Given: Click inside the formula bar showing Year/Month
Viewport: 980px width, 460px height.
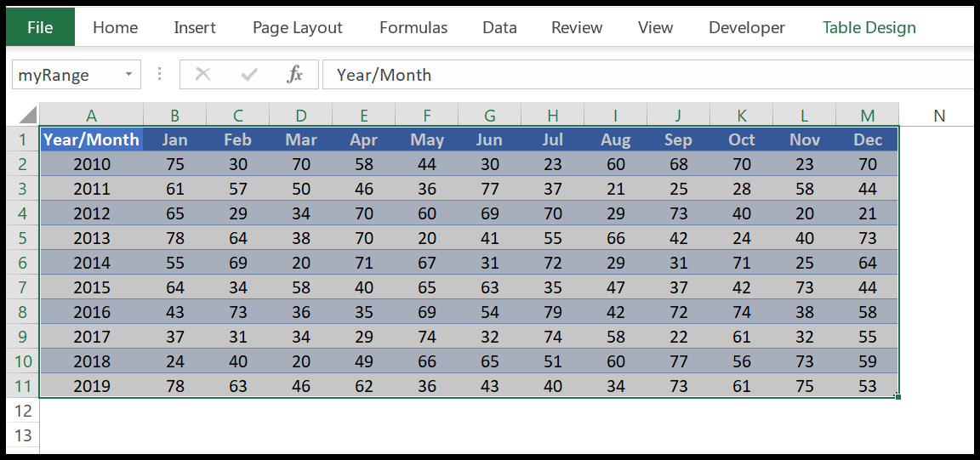Looking at the screenshot, I should pos(647,75).
